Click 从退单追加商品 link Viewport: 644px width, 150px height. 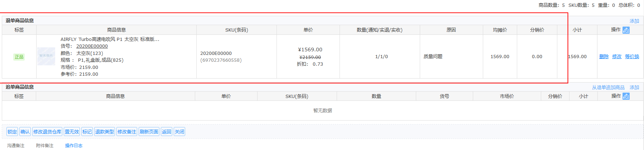[608, 88]
